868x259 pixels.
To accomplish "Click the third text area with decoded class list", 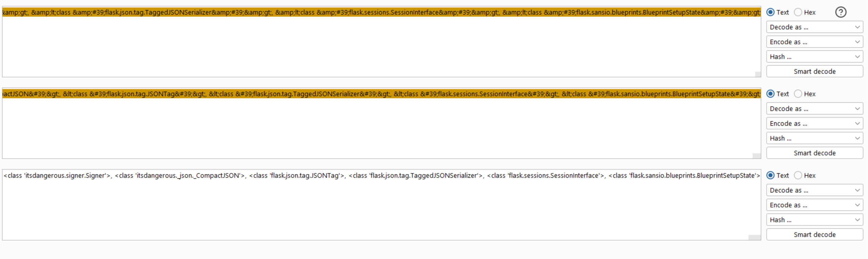I will click(381, 205).
